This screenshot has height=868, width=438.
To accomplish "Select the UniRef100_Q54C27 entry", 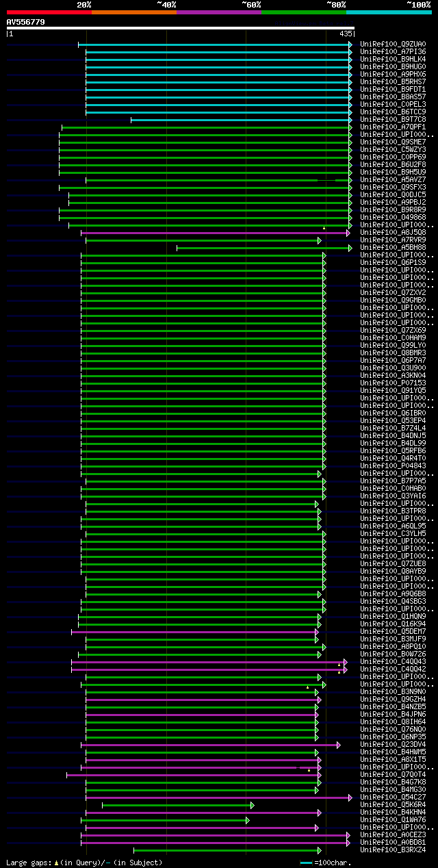I will tap(393, 797).
